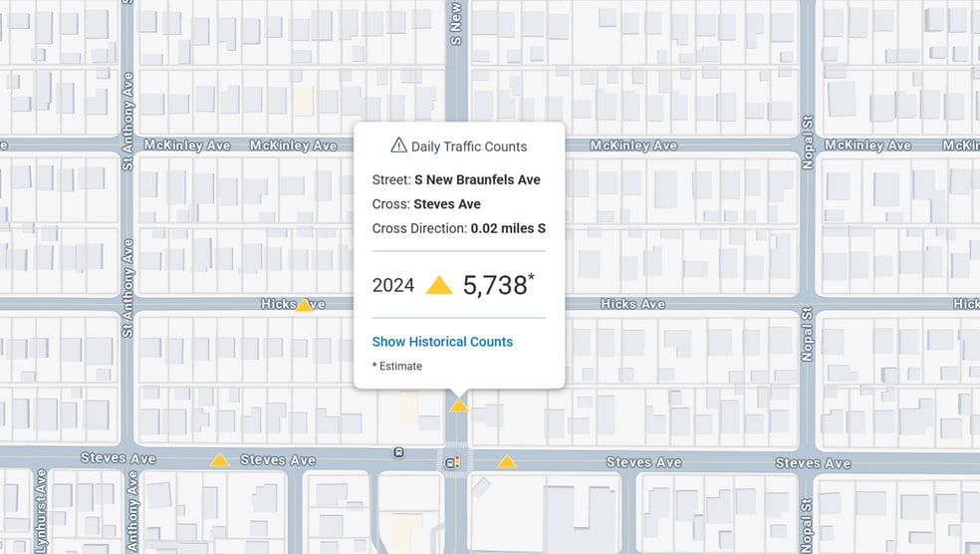980x554 pixels.
Task: Select the traffic count marker on Hicks Ave
Action: click(x=304, y=305)
